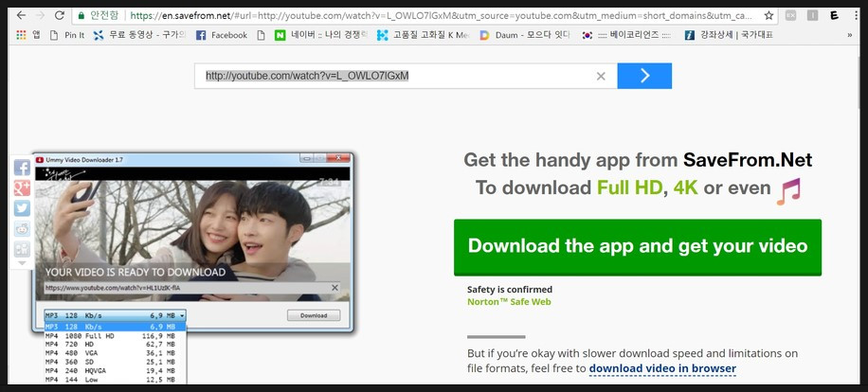Click the green padlock secure site icon
868x392 pixels.
point(81,15)
